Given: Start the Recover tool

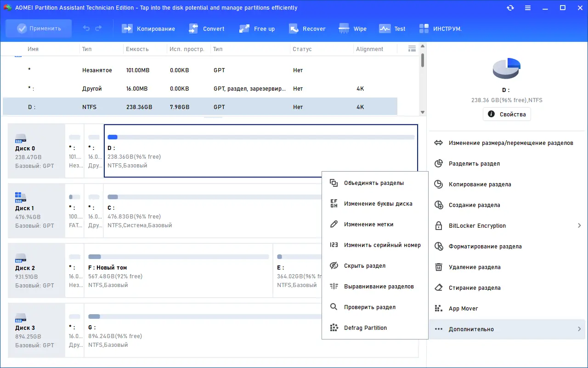Looking at the screenshot, I should pos(307,29).
